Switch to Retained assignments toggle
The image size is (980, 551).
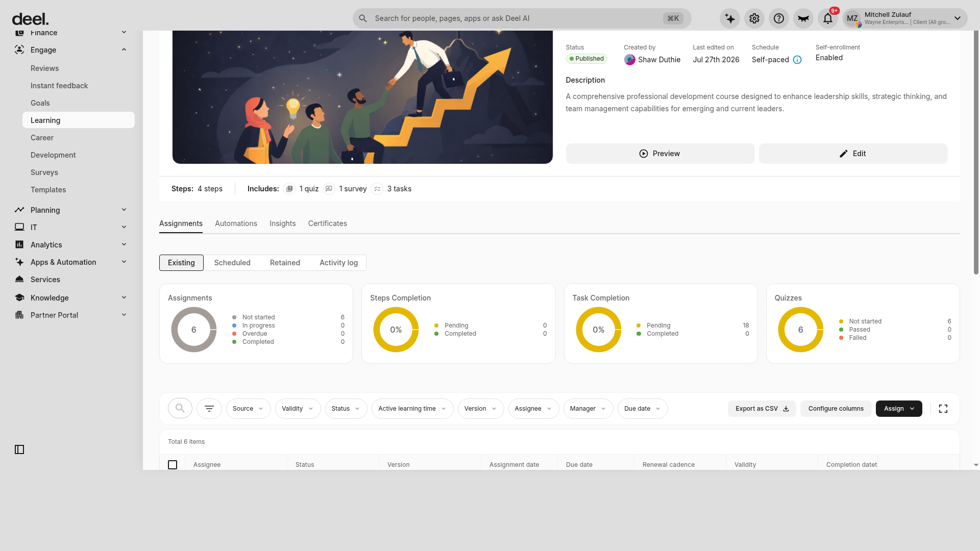click(x=285, y=263)
